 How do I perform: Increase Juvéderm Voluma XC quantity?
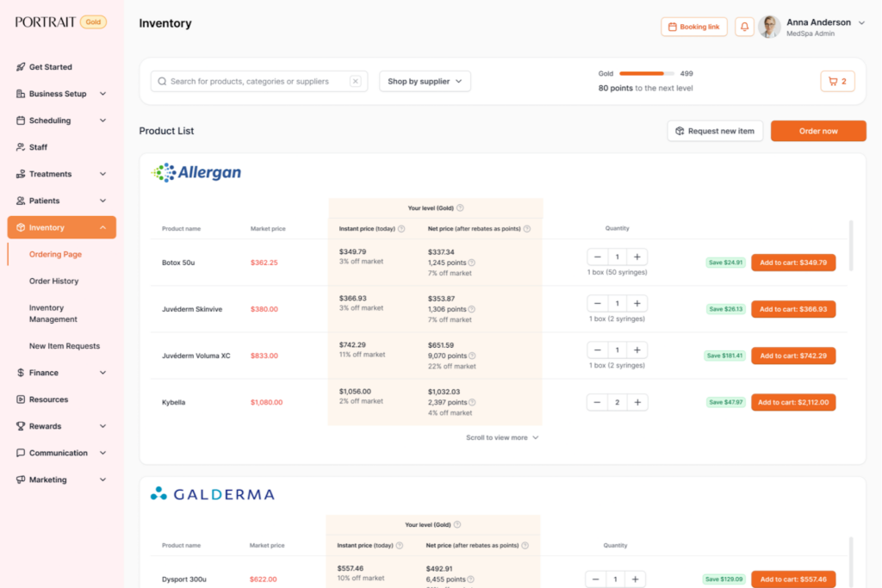[x=637, y=350]
